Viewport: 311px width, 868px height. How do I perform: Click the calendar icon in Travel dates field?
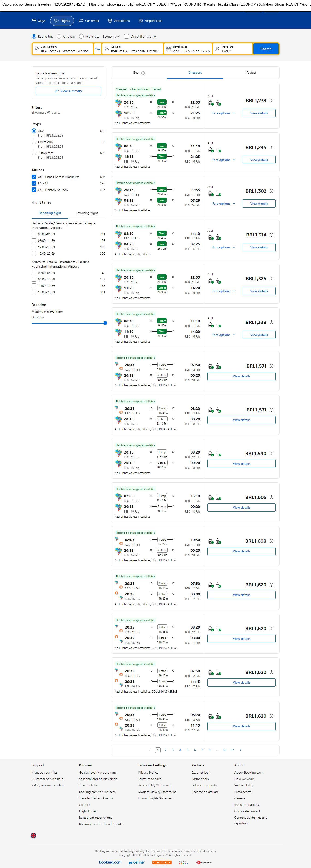click(168, 49)
